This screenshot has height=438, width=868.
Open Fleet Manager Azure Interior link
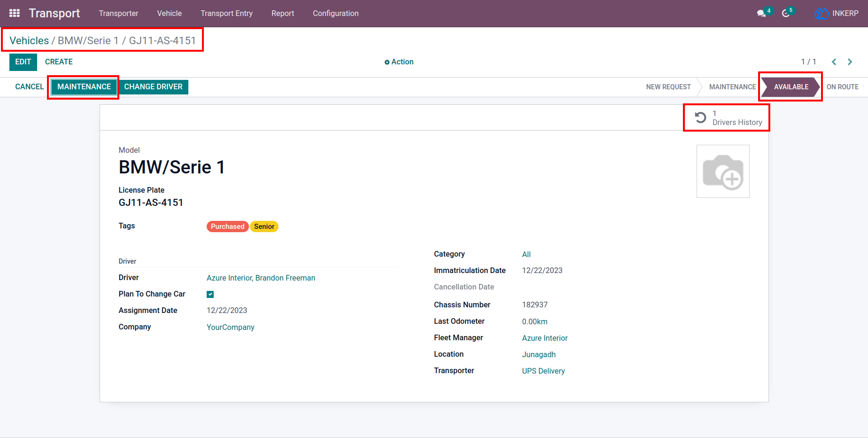(545, 338)
